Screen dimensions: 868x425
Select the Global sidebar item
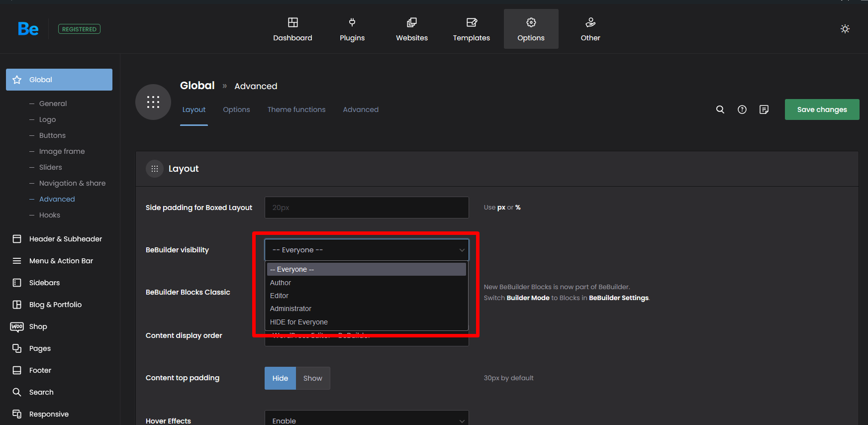click(59, 80)
